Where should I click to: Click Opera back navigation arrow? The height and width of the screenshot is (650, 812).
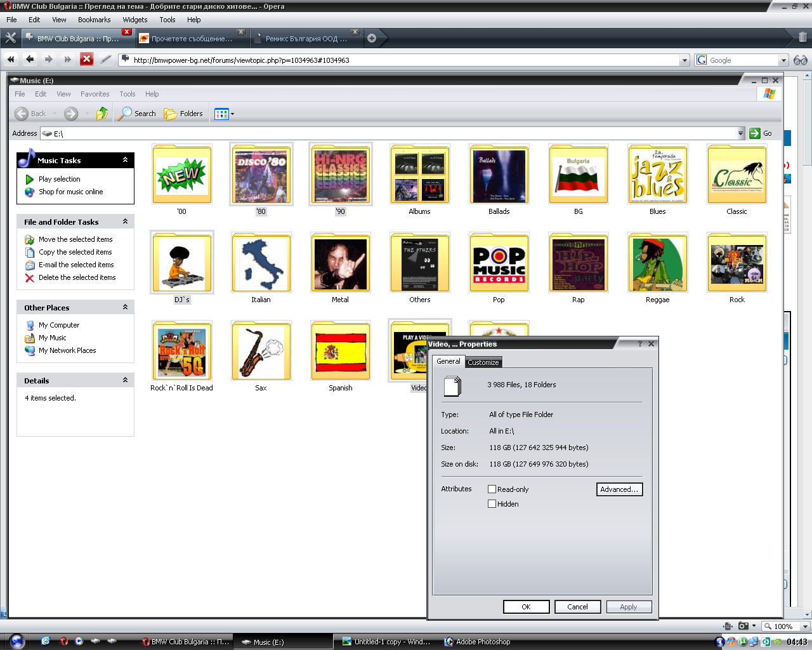pyautogui.click(x=30, y=59)
